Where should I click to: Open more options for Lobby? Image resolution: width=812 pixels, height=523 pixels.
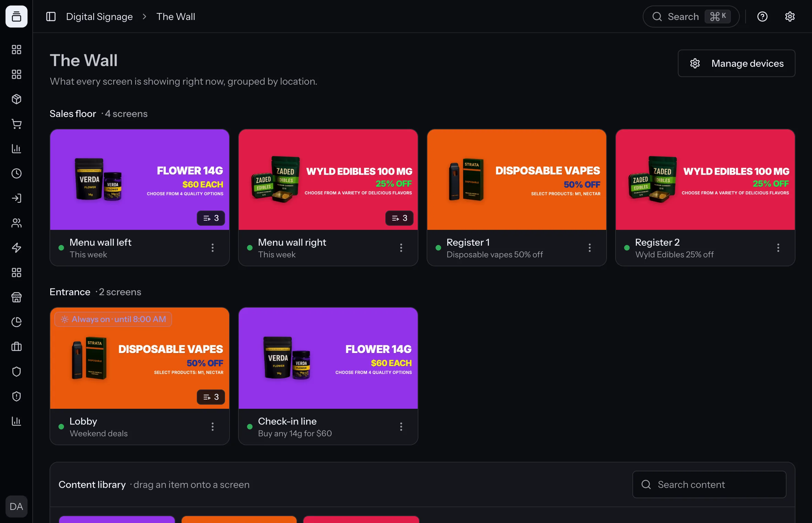click(213, 427)
